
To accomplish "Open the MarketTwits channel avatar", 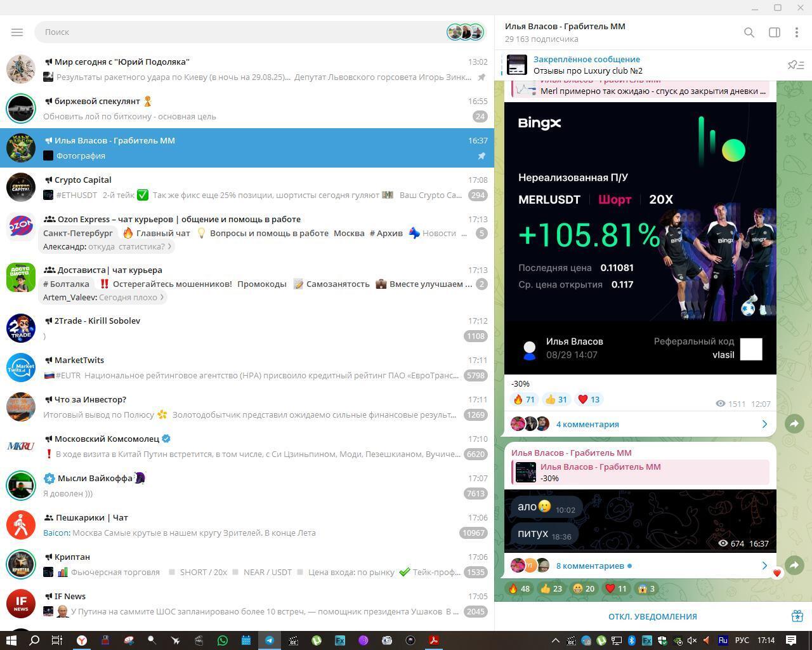I will coord(21,368).
